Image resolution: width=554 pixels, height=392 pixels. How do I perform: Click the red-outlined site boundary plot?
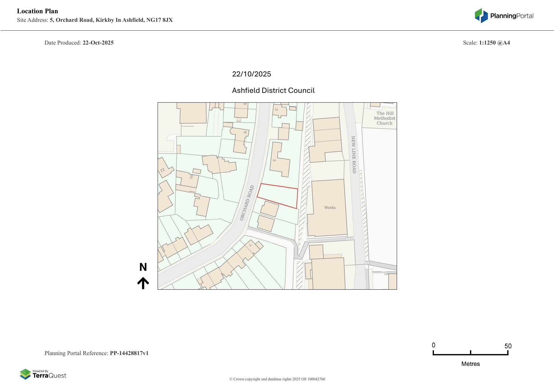pos(278,195)
